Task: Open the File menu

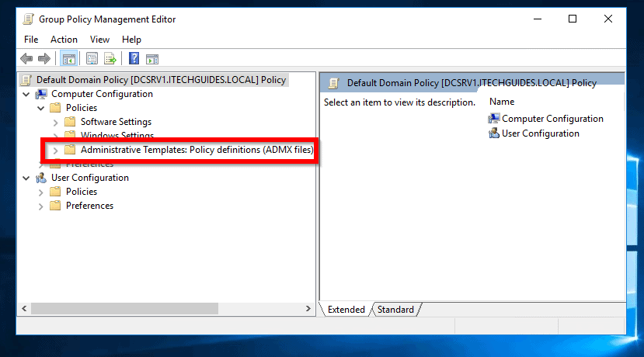Action: click(31, 40)
